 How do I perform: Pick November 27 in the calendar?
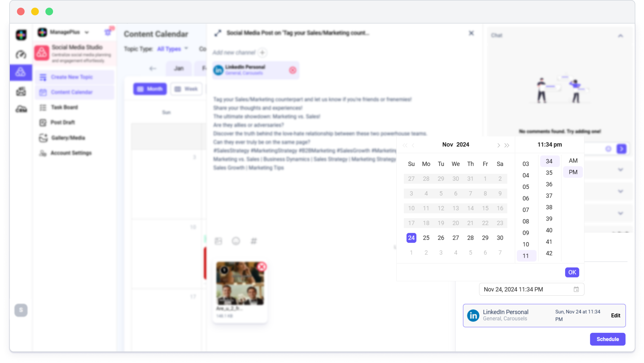point(456,238)
